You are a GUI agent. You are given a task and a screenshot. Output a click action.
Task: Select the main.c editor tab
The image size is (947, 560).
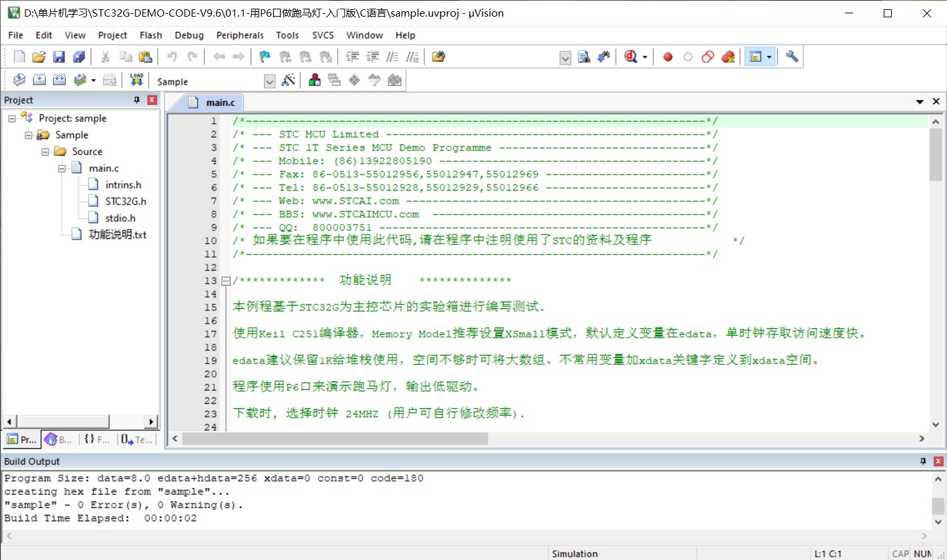(x=213, y=103)
